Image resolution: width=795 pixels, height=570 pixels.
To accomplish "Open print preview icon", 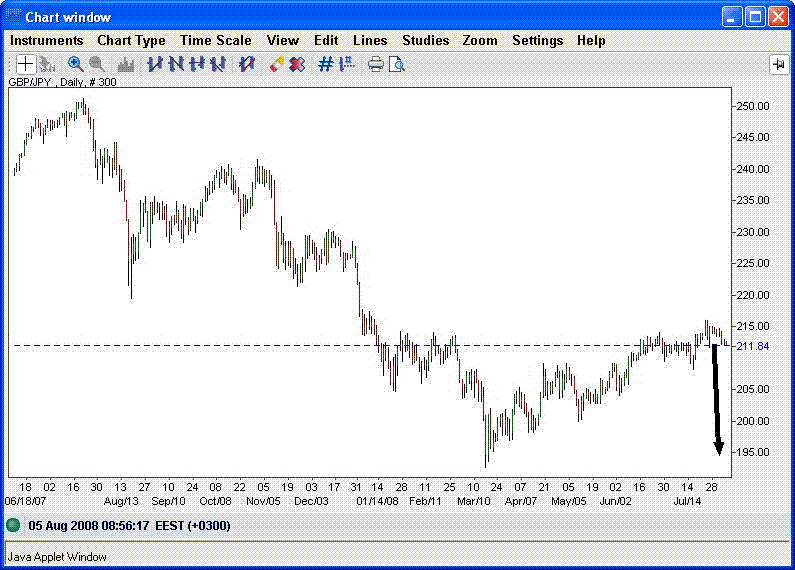I will click(397, 64).
